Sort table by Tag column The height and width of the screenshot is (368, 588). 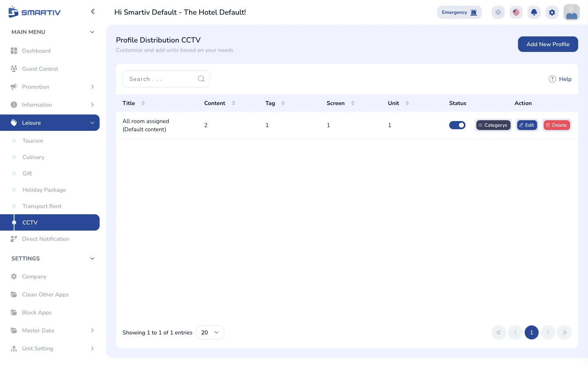pyautogui.click(x=283, y=103)
